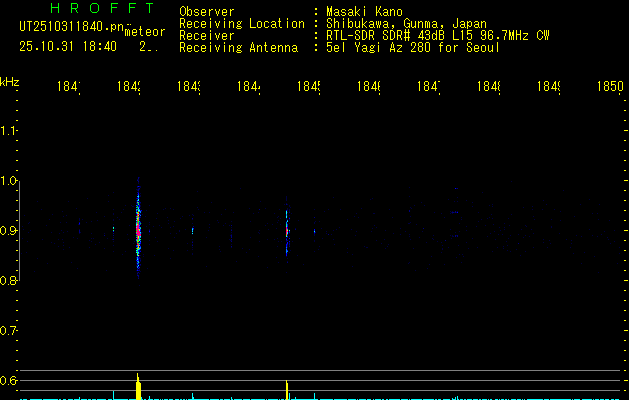This screenshot has height=400, width=629.
Task: Click the 1.1 kHz axis label
Action: pyautogui.click(x=9, y=131)
